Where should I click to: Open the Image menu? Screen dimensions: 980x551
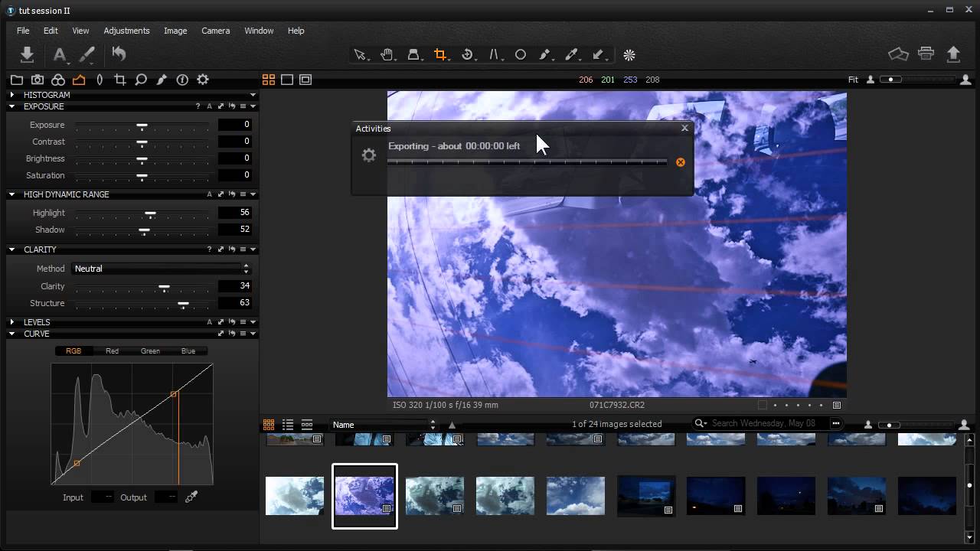(x=175, y=31)
